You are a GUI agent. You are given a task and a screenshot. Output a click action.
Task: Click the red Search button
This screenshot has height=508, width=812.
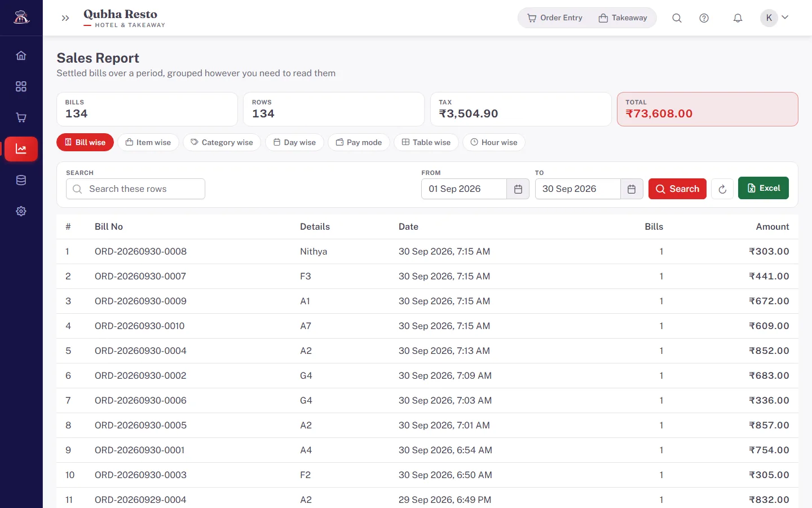(677, 189)
